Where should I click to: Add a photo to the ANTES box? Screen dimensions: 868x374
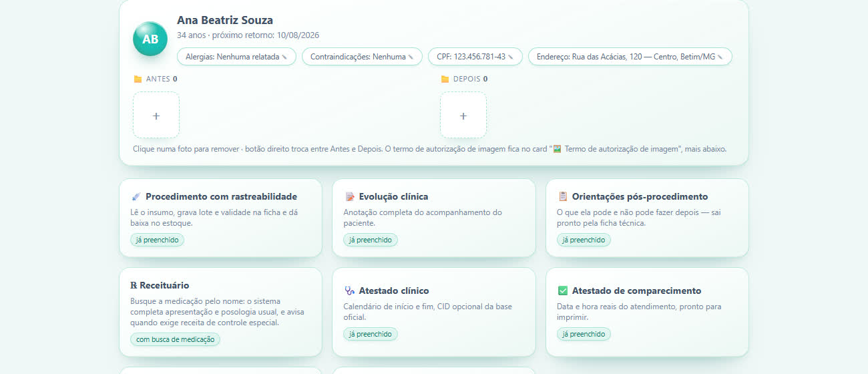[156, 115]
